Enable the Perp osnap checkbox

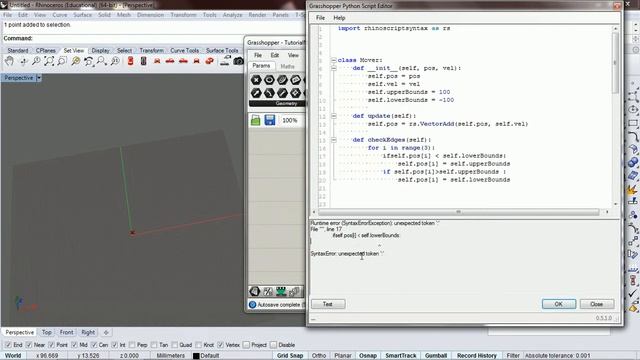pyautogui.click(x=132, y=345)
